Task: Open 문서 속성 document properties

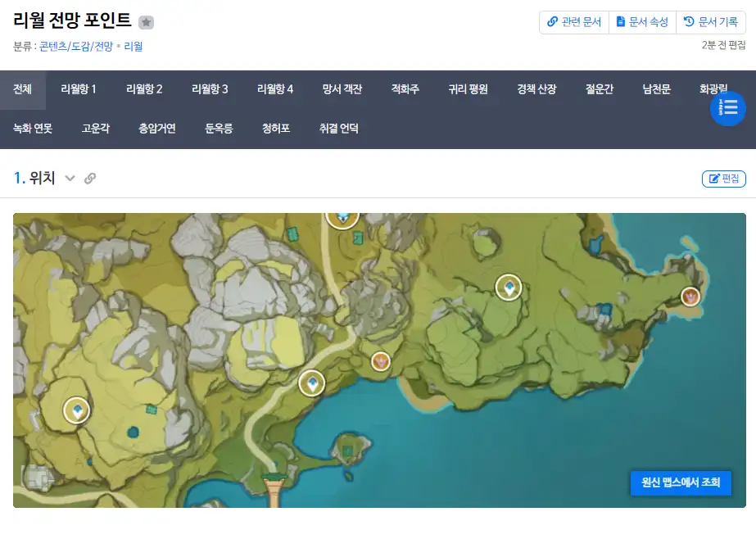Action: [x=642, y=22]
